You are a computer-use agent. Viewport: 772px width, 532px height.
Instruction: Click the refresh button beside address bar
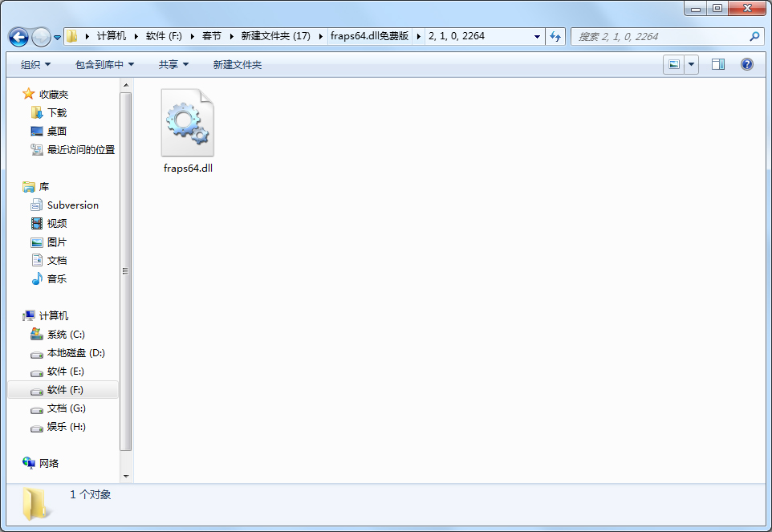tap(555, 37)
